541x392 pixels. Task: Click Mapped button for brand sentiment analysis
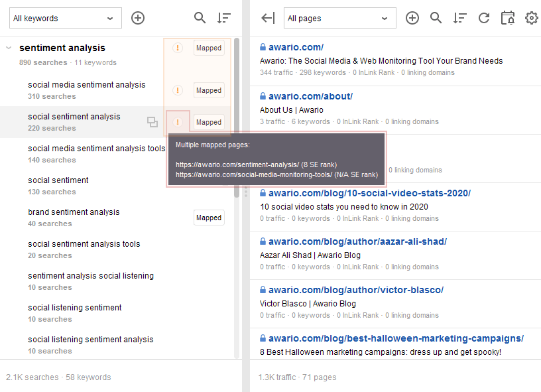pyautogui.click(x=209, y=218)
